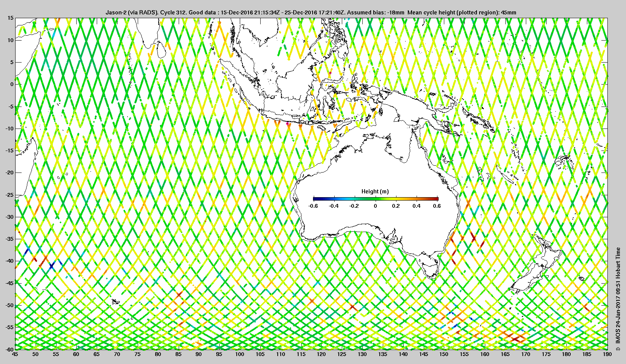626x364 pixels.
Task: Click the -30 latitude label on y-axis
Action: [9, 217]
